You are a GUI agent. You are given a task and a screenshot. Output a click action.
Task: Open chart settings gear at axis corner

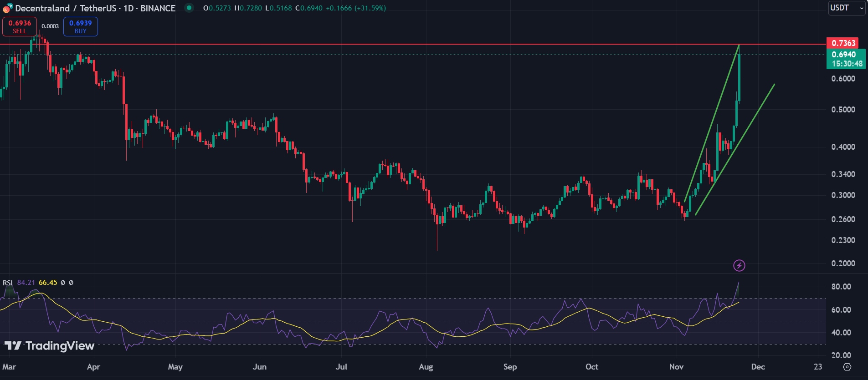[847, 367]
